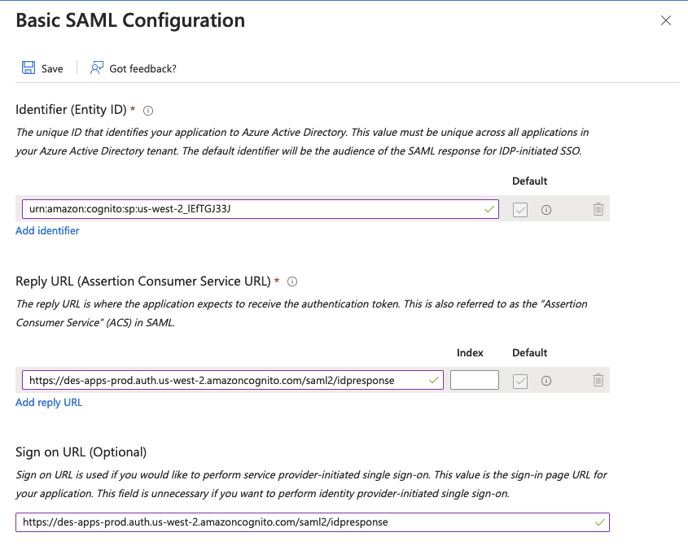688x550 pixels.
Task: Delete the identifier row with trash icon
Action: tap(598, 210)
